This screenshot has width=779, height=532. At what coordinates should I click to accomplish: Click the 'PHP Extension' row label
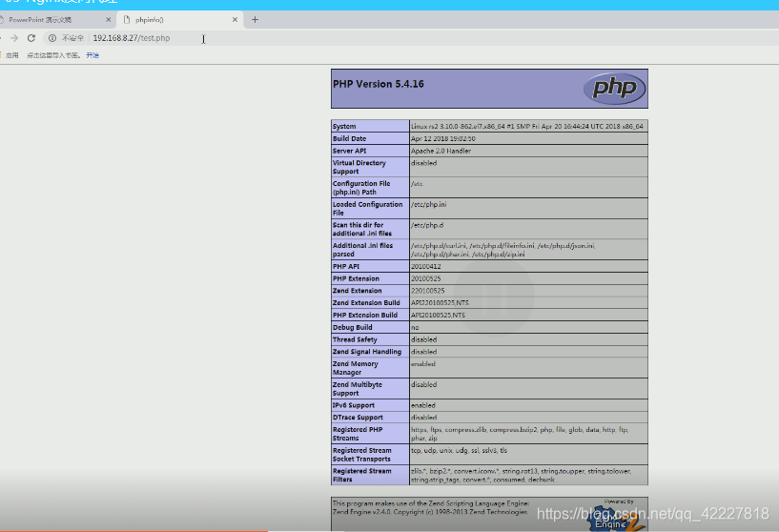pos(356,278)
